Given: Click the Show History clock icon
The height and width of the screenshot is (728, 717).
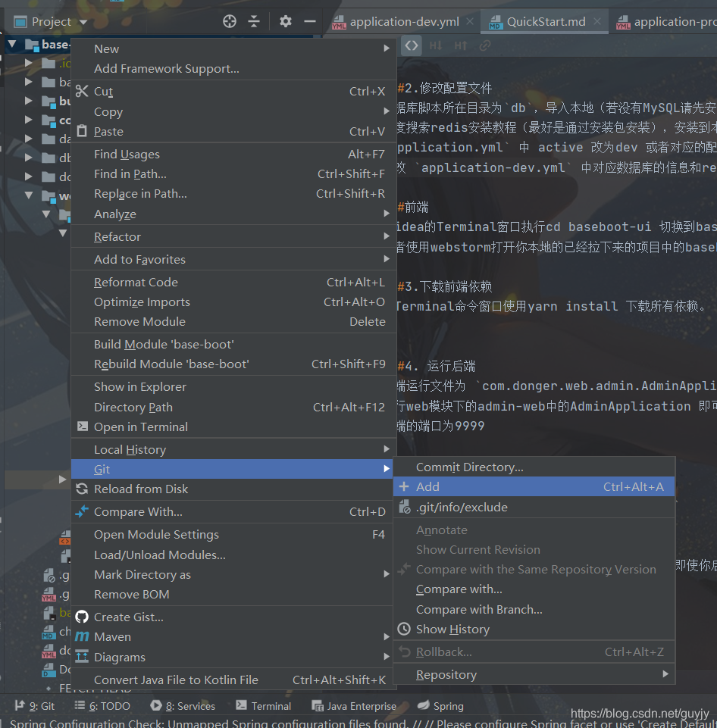Looking at the screenshot, I should point(404,629).
